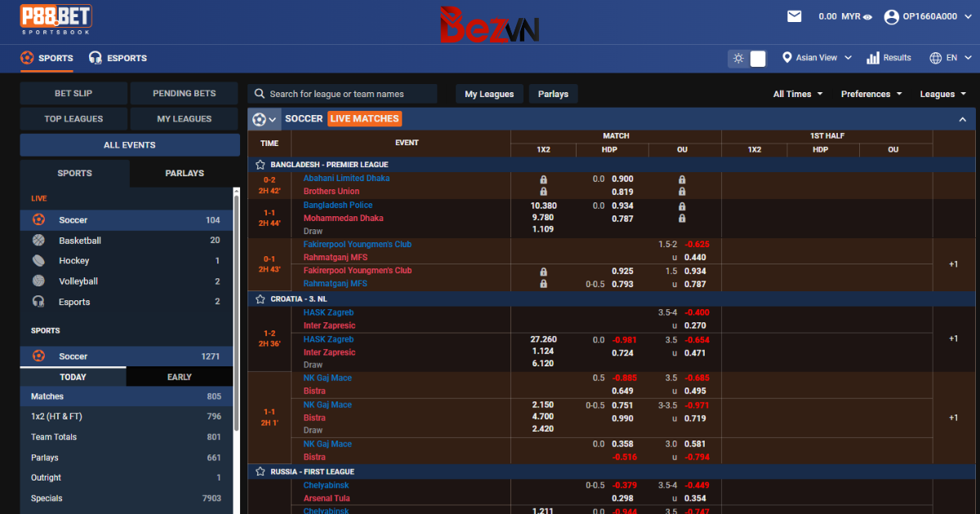Open the Asian View dropdown

[817, 58]
